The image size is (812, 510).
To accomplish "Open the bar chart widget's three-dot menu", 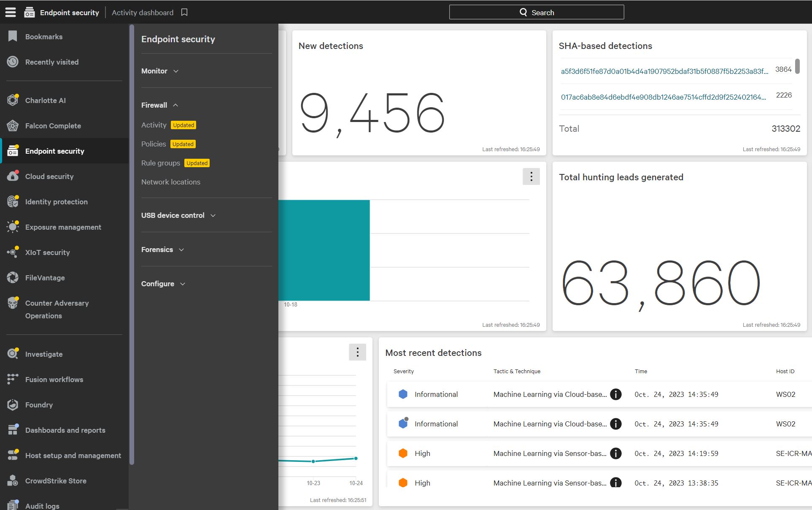I will click(x=531, y=176).
